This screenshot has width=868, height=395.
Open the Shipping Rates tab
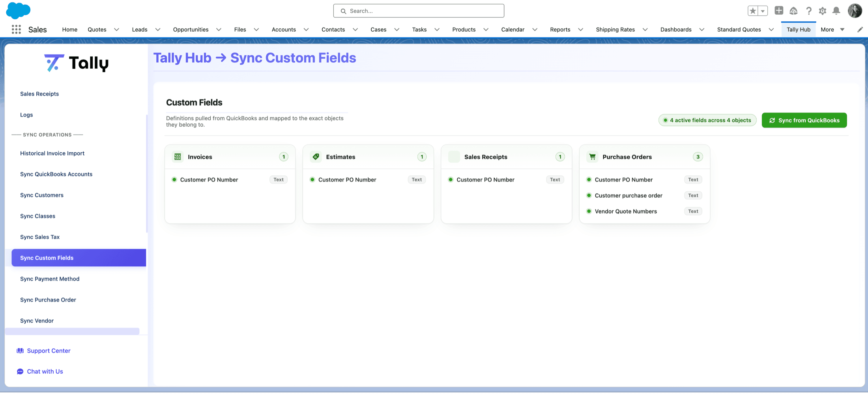(x=615, y=30)
